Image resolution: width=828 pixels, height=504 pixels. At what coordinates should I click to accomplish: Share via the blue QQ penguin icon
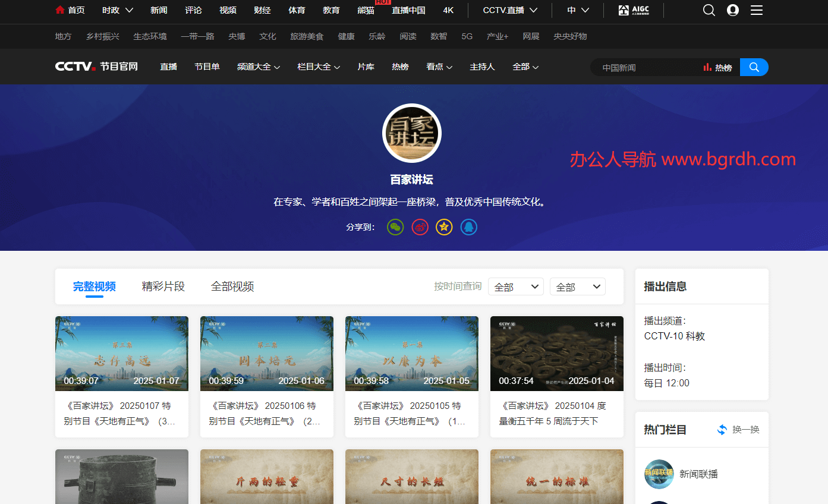coord(468,226)
